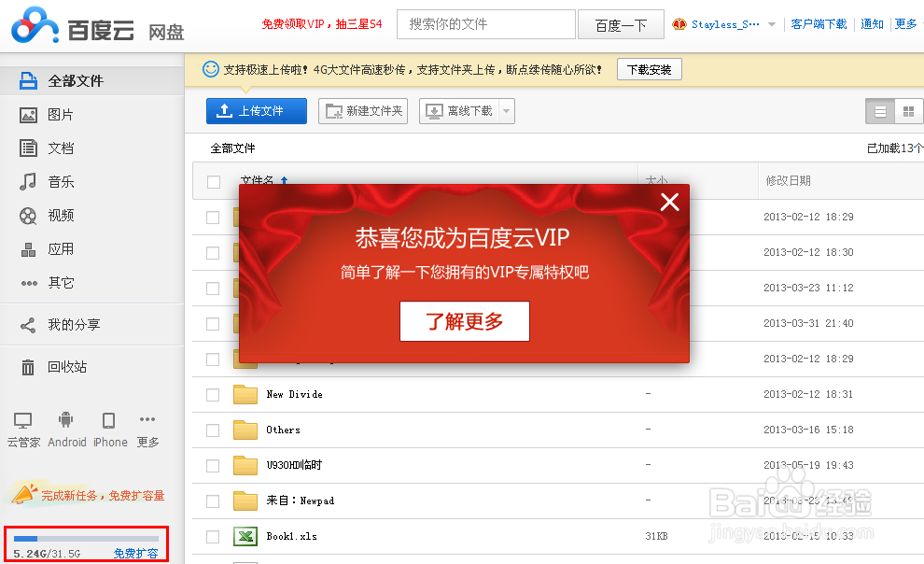Close the VIP congratulation popup

(x=669, y=202)
